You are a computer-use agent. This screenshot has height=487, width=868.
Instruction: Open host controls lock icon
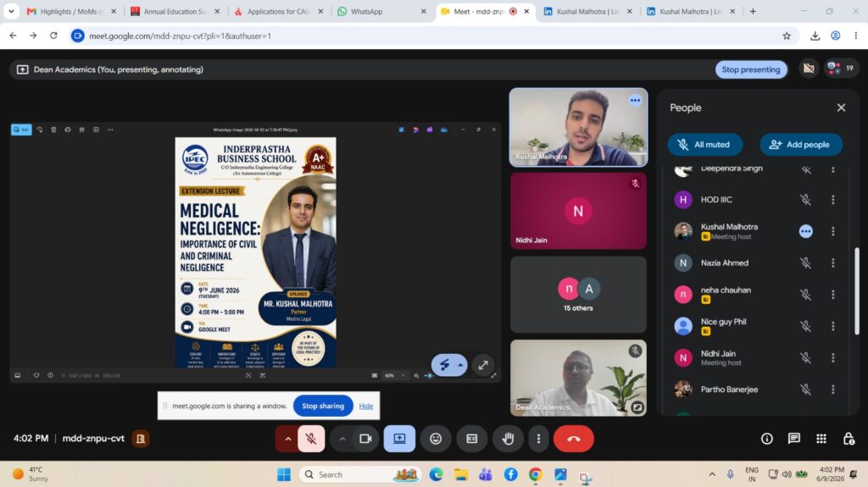click(x=848, y=439)
